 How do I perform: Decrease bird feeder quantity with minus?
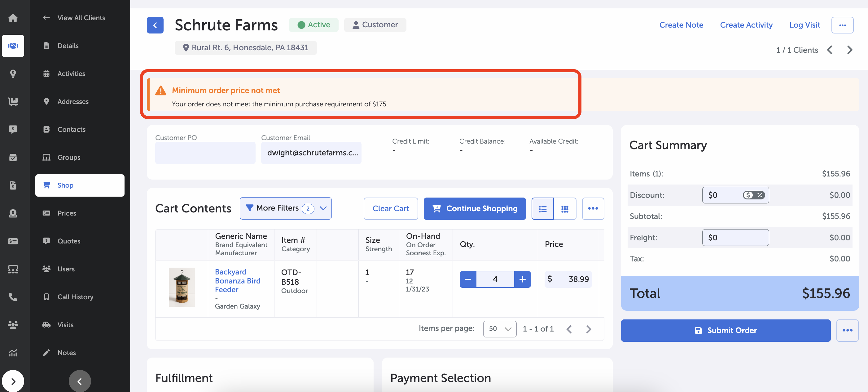tap(468, 279)
